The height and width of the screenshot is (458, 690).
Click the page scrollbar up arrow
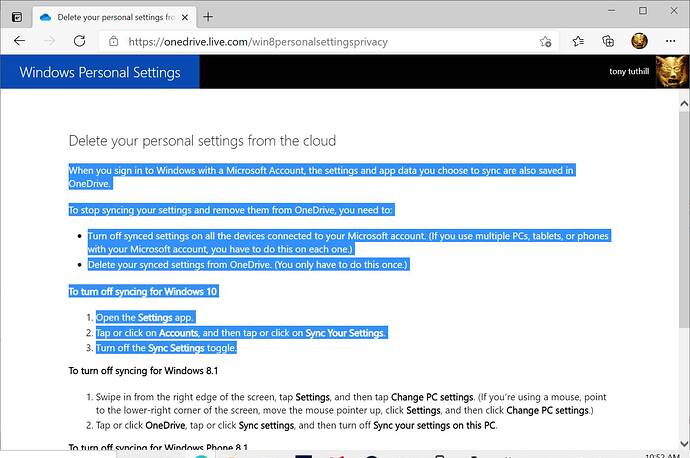tap(684, 104)
